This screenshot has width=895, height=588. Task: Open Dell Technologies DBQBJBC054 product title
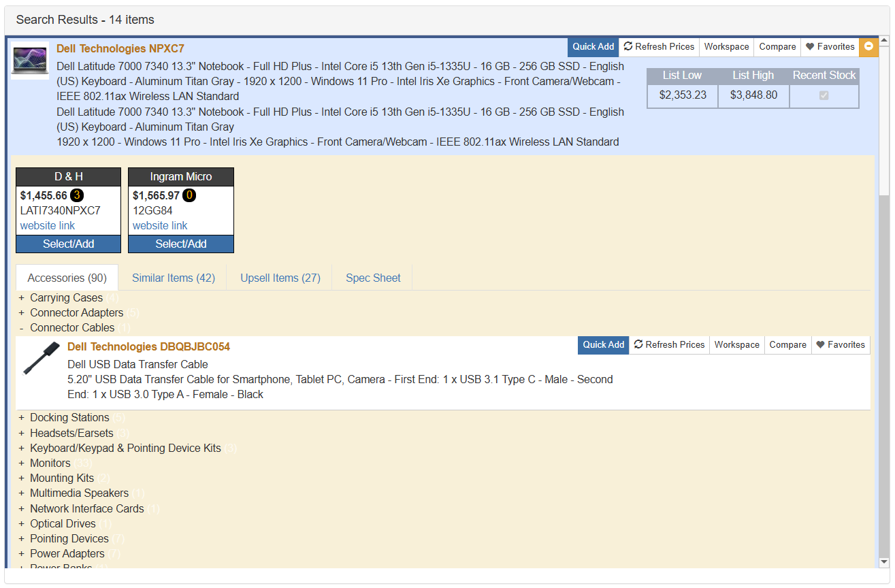[x=148, y=347]
